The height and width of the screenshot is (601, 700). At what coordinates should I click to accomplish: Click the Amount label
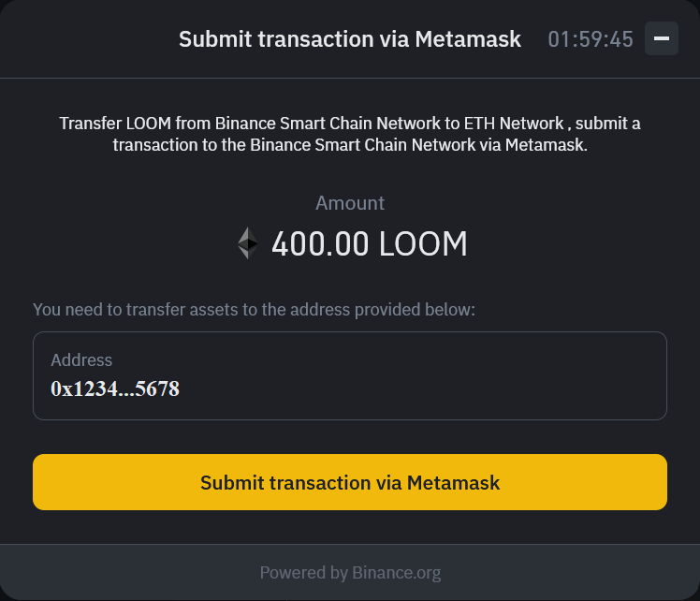point(350,203)
